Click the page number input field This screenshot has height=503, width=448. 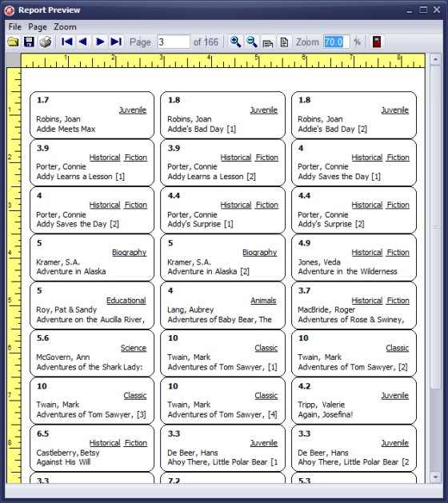(174, 42)
